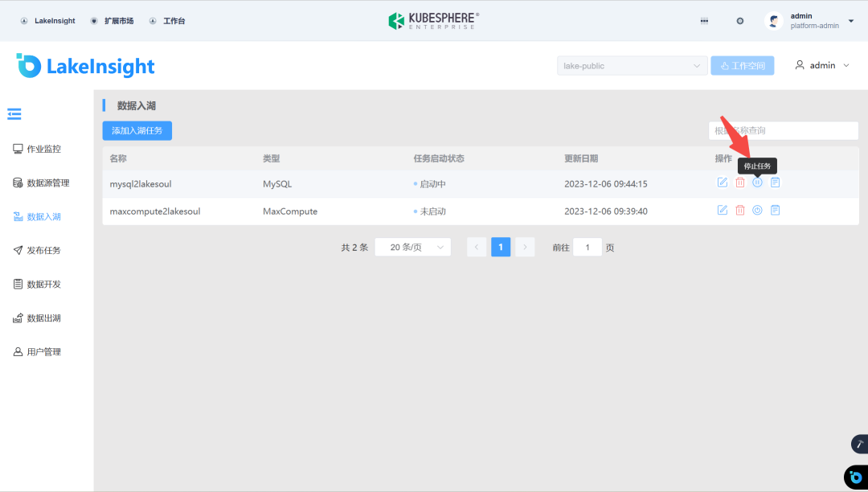This screenshot has height=492, width=868.
Task: Expand the admin user dropdown in LakeInsight header
Action: pos(822,65)
